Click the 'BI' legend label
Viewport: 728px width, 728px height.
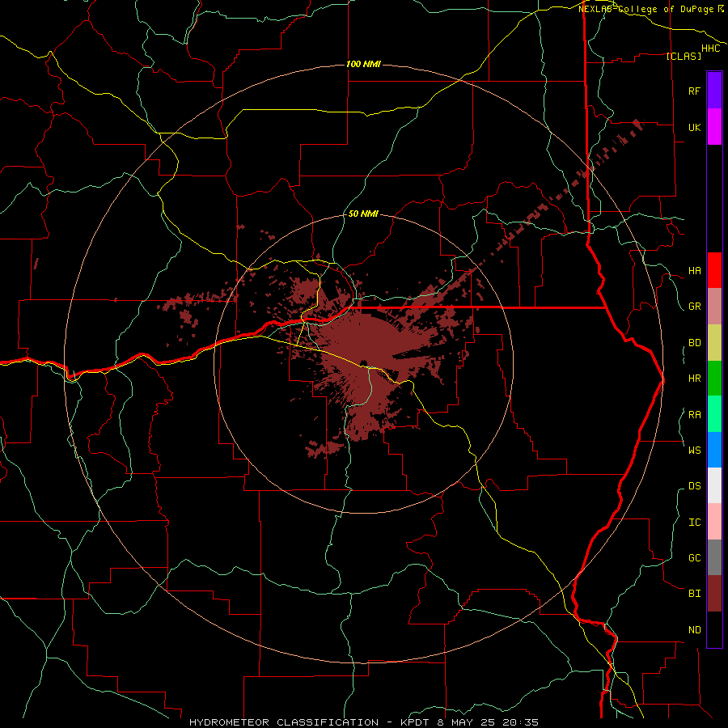[694, 594]
